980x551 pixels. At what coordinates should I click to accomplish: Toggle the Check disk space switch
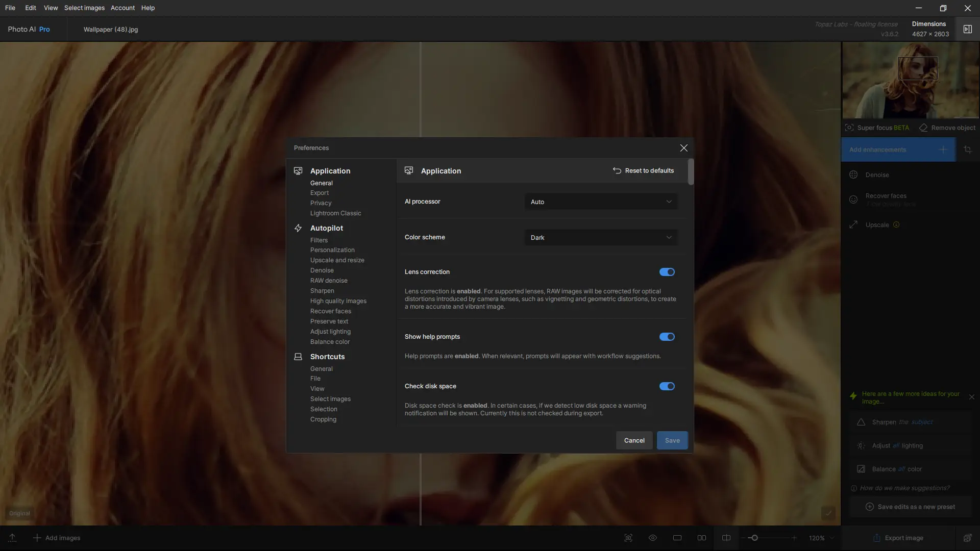coord(667,386)
